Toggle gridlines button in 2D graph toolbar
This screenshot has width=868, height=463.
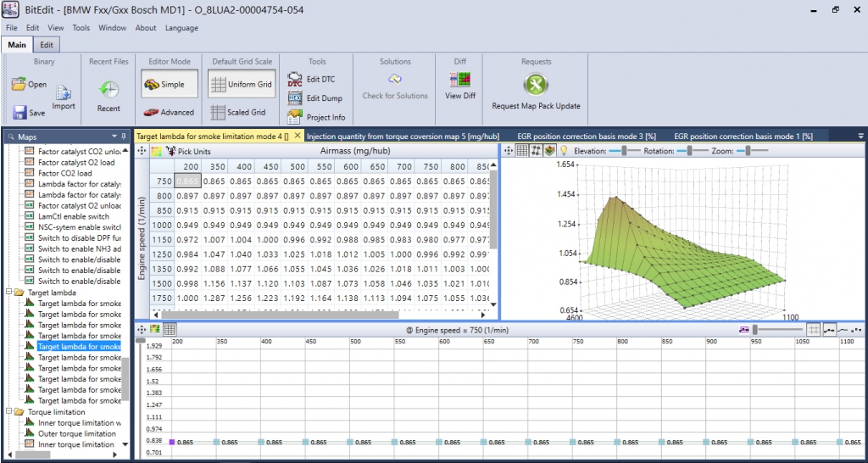tap(813, 330)
